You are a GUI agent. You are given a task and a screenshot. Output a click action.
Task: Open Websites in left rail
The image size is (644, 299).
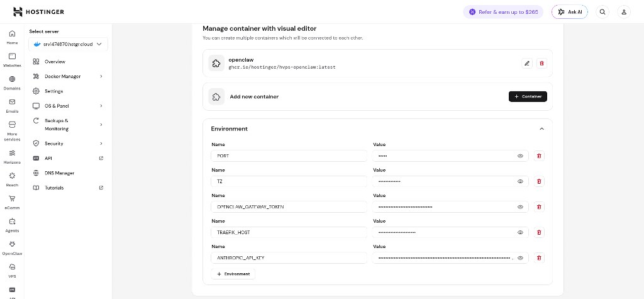pyautogui.click(x=13, y=60)
